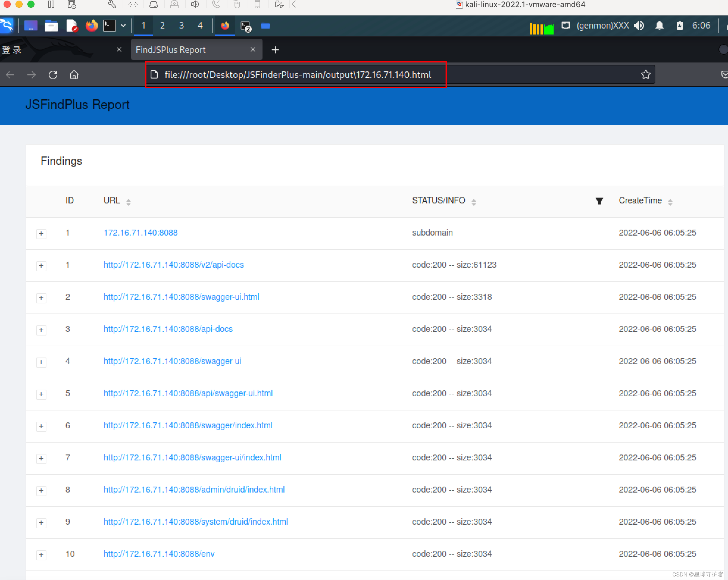Open the Kali dragon applications menu
The width and height of the screenshot is (728, 580).
coord(7,26)
